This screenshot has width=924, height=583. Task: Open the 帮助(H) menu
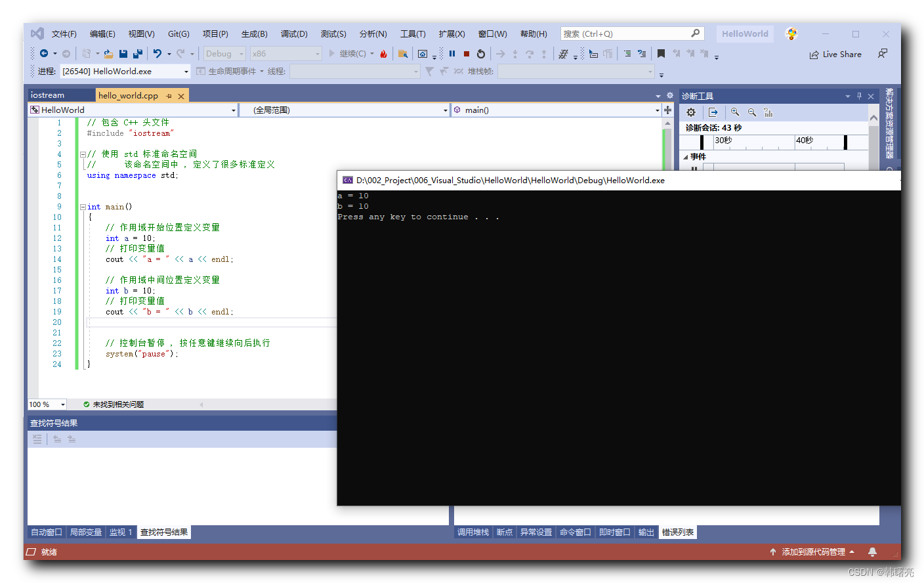(534, 33)
